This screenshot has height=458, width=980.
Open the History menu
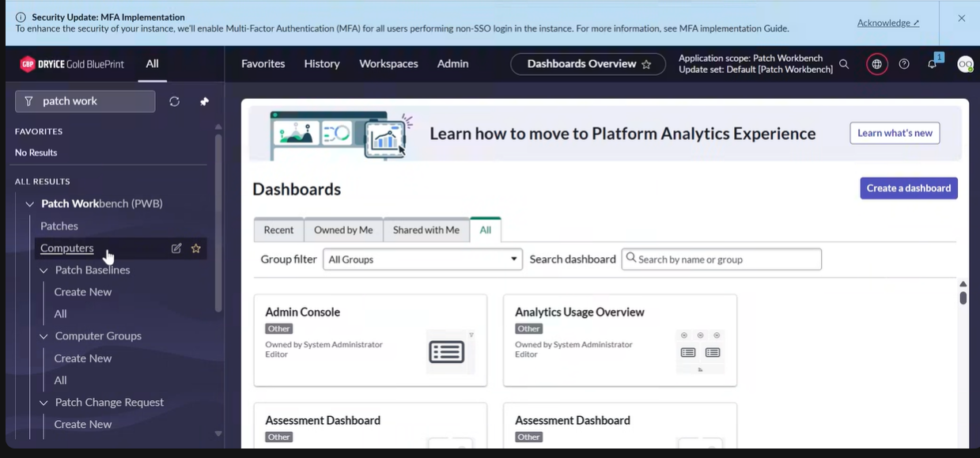pos(322,64)
